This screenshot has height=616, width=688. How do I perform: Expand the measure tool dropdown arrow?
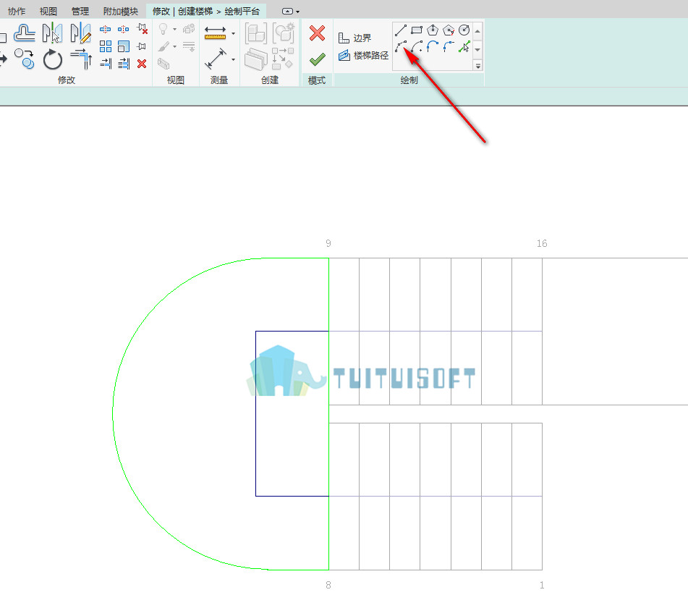pyautogui.click(x=234, y=33)
